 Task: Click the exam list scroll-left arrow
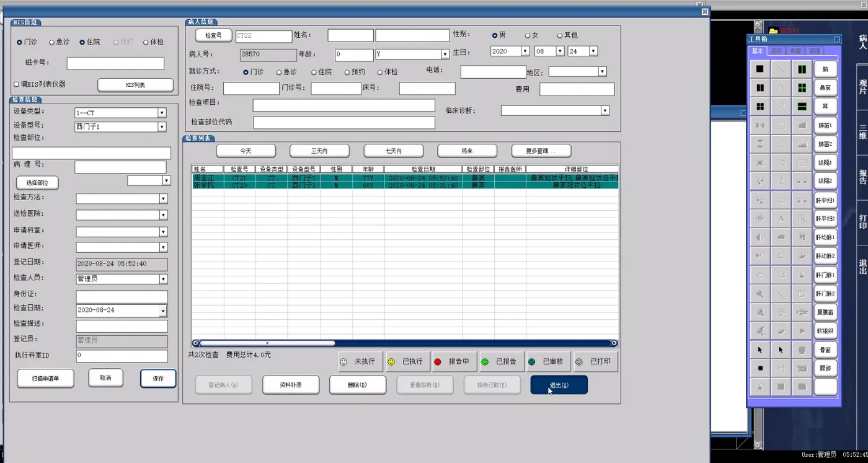[195, 343]
